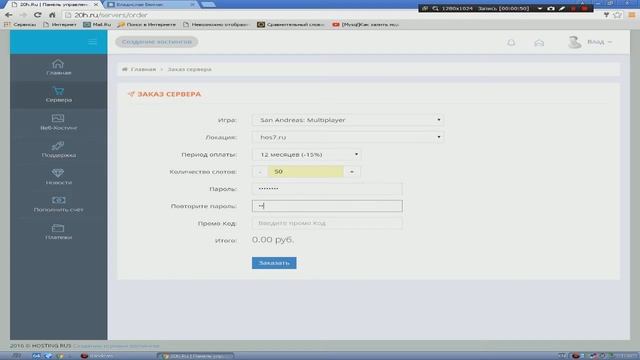Open the YouTube [Мувд] bookmark
This screenshot has height=360, width=640.
365,24
